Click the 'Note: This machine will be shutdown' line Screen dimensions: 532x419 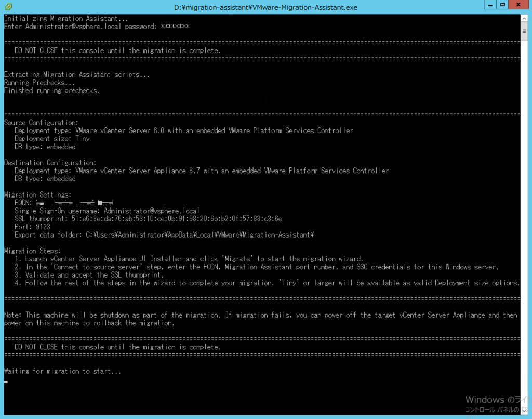pyautogui.click(x=261, y=315)
